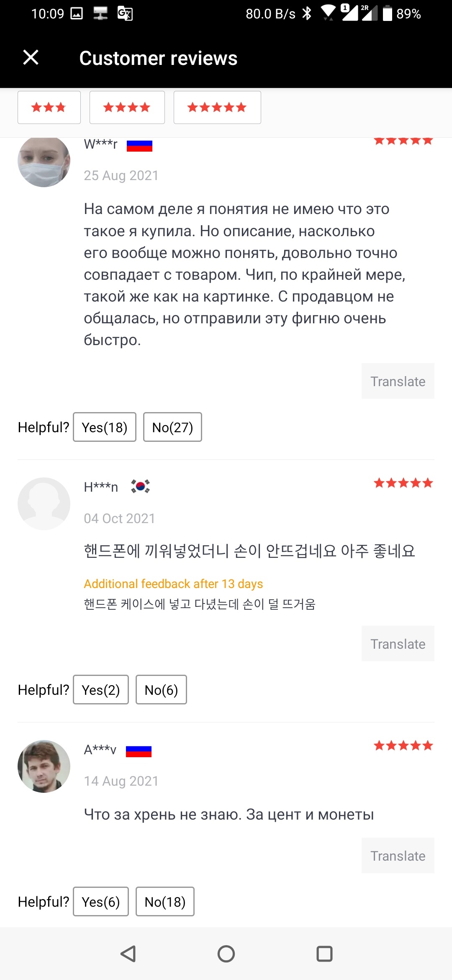
Task: Vote No(27) on W***r's review
Action: pos(172,427)
